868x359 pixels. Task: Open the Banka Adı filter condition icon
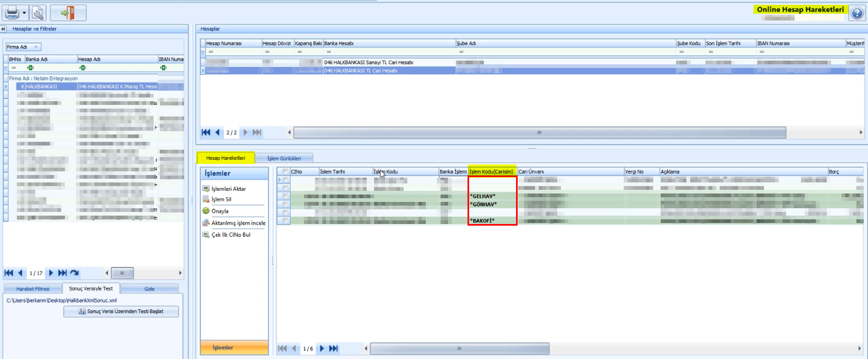coord(30,68)
